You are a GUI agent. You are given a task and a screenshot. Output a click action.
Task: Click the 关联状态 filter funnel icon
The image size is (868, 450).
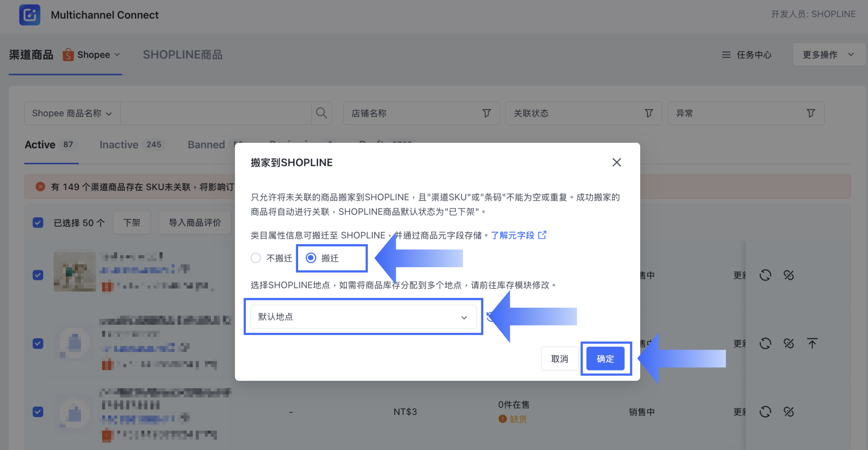(649, 113)
